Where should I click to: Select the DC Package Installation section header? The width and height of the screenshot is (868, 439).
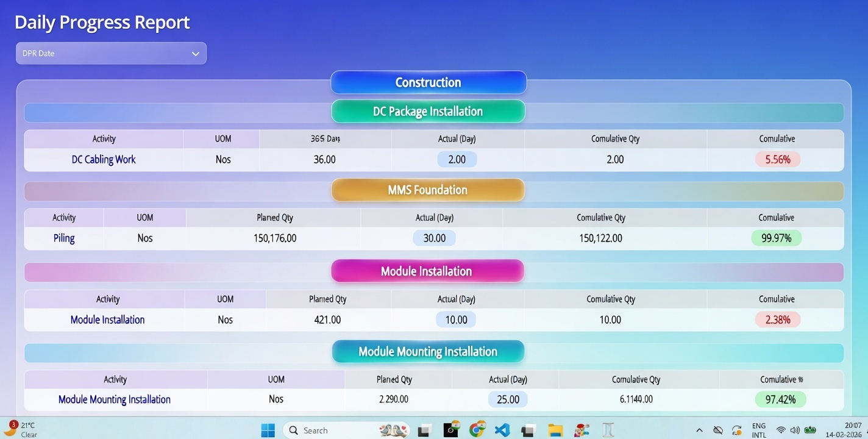[428, 112]
